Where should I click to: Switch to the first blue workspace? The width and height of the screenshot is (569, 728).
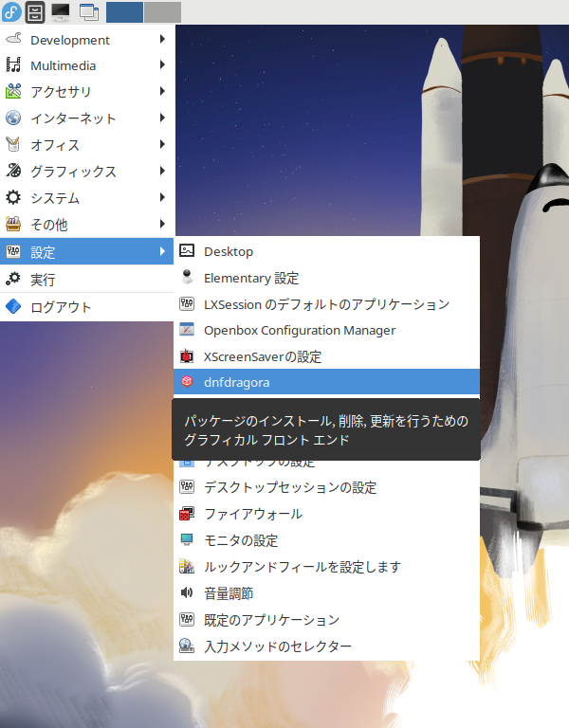click(x=124, y=12)
